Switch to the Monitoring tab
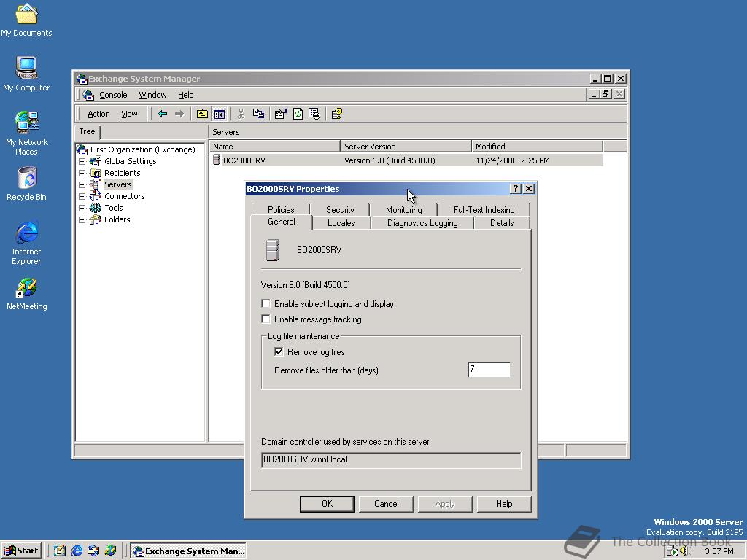Screen dimensions: 747x560 403,209
